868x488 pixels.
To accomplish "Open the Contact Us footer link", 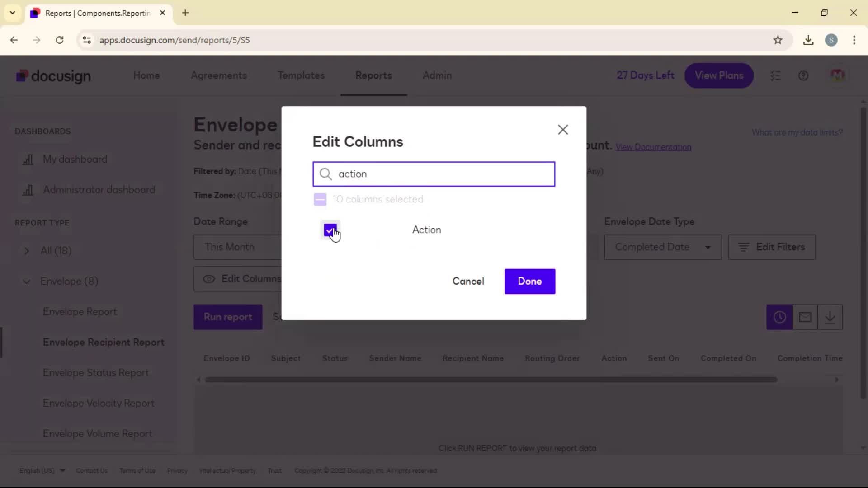I will pos(92,471).
